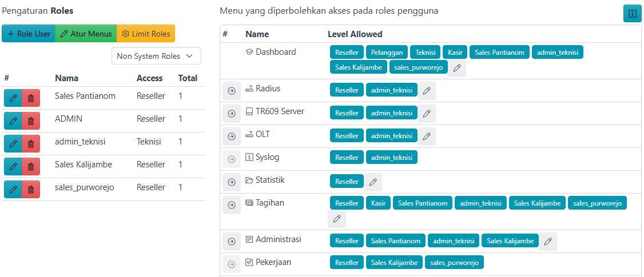Click Kasir badge in Dashboard row

click(455, 52)
